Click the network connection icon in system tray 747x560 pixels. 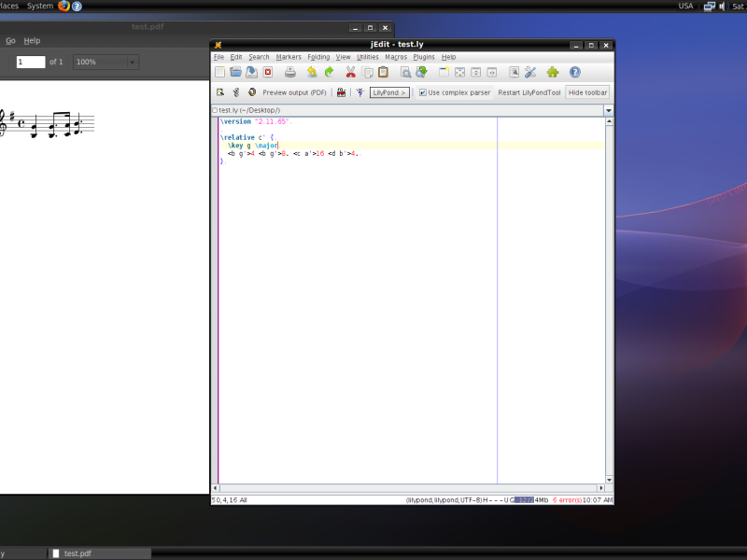710,7
